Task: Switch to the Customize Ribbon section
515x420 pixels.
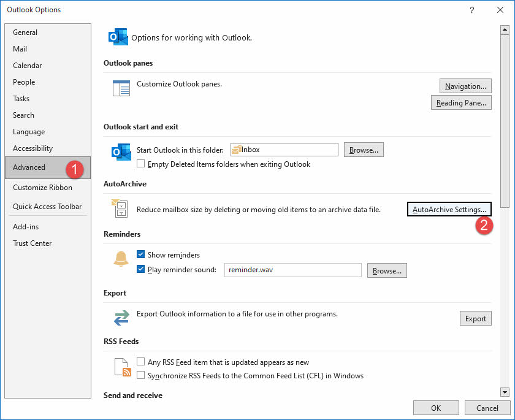Action: [x=42, y=187]
